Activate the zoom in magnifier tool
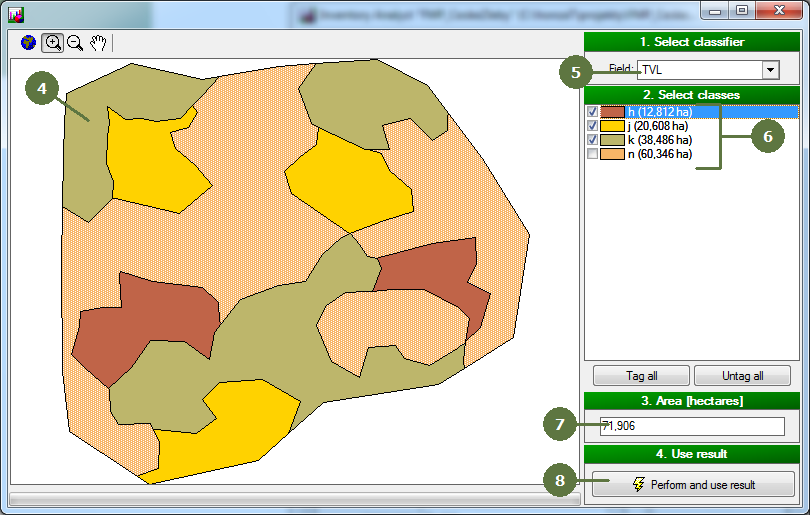The image size is (810, 515). pos(52,43)
